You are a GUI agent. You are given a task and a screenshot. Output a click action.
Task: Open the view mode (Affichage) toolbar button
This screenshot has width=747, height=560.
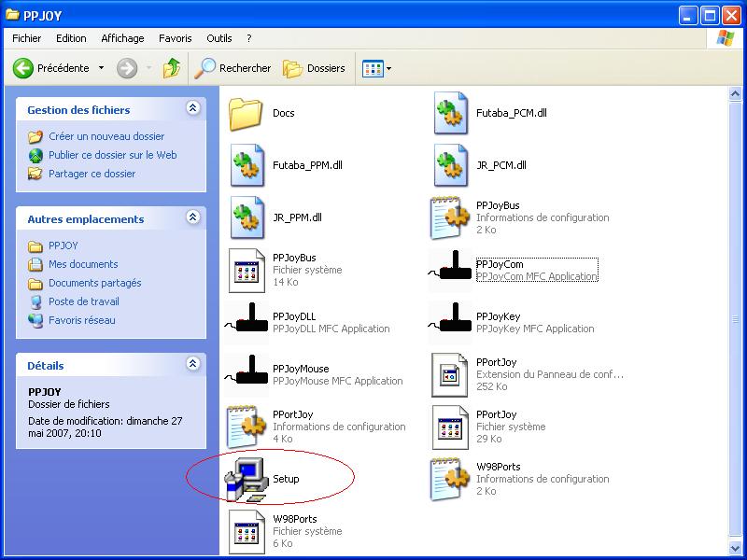373,68
